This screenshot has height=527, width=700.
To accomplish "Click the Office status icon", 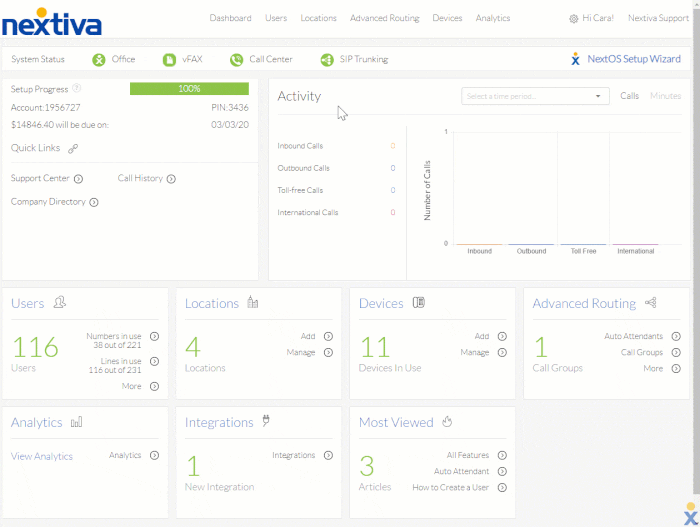I will click(x=99, y=60).
